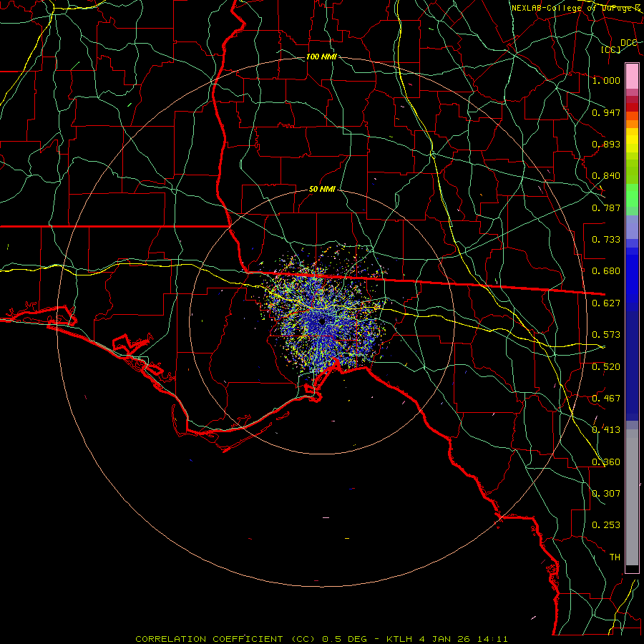This screenshot has height=644, width=644.
Task: Click the 0.573 legend value
Action: coord(606,335)
